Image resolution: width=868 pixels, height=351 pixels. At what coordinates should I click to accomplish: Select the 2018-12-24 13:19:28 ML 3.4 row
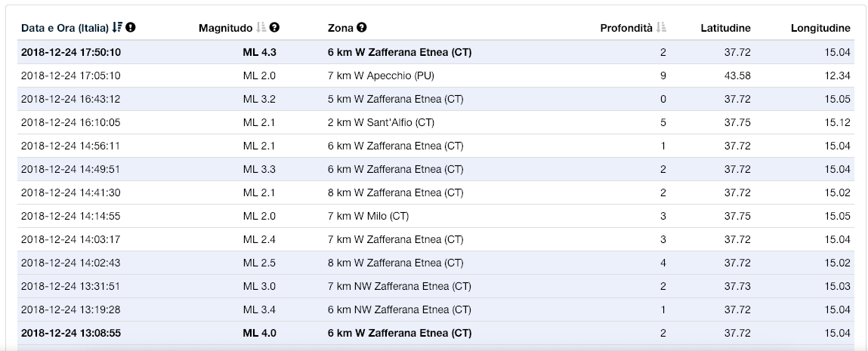71,309
